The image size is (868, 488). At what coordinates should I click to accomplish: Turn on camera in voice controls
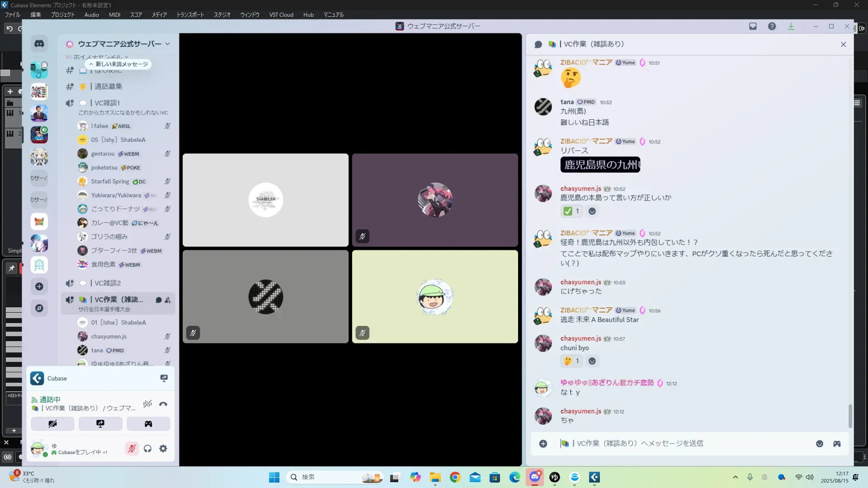pos(52,424)
